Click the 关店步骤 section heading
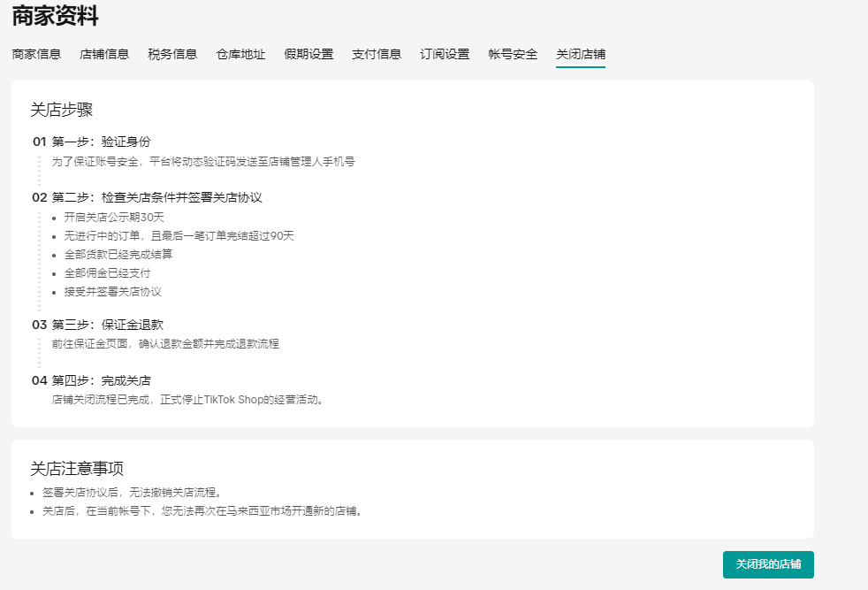Image resolution: width=868 pixels, height=590 pixels. coord(62,110)
